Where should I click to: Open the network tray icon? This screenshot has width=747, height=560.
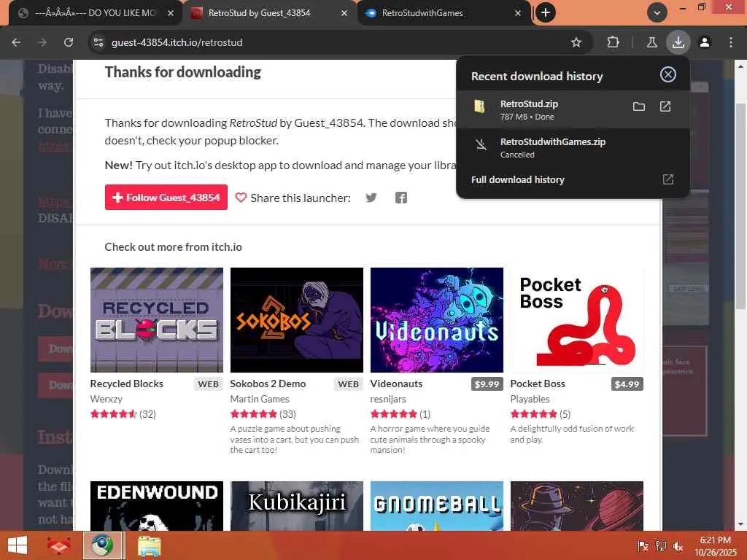point(660,546)
